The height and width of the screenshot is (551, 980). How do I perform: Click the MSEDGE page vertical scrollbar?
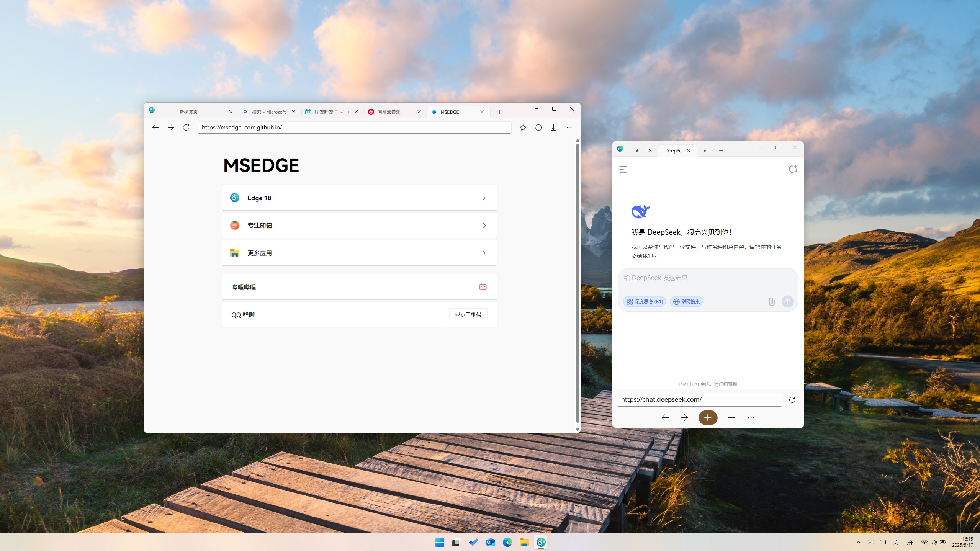point(578,283)
